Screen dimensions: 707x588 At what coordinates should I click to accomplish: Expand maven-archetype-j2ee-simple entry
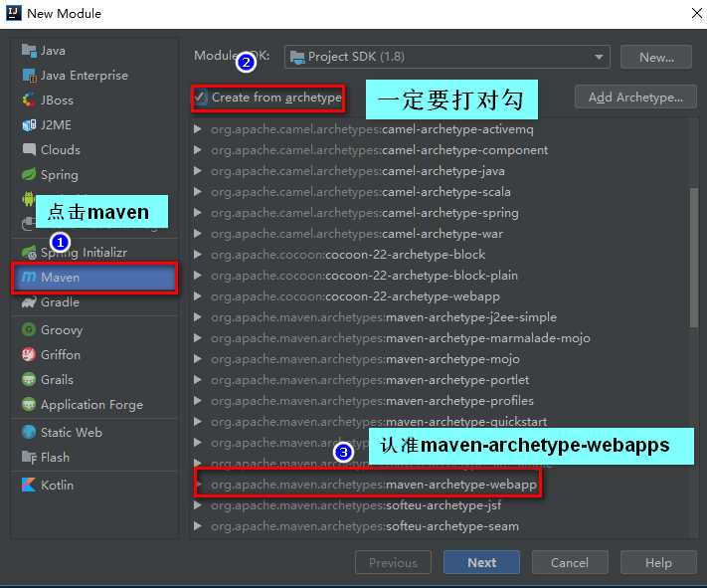click(x=197, y=317)
